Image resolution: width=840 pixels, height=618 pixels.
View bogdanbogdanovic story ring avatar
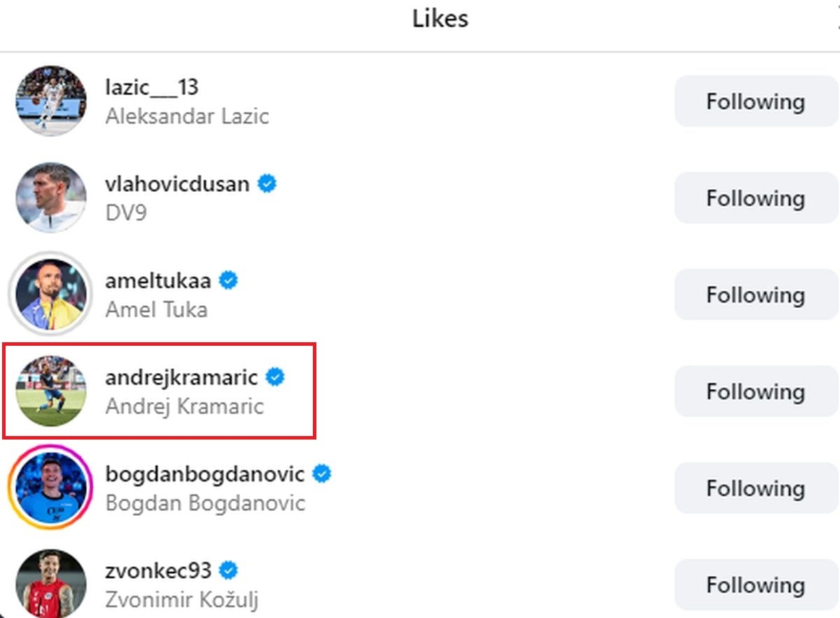pos(51,487)
